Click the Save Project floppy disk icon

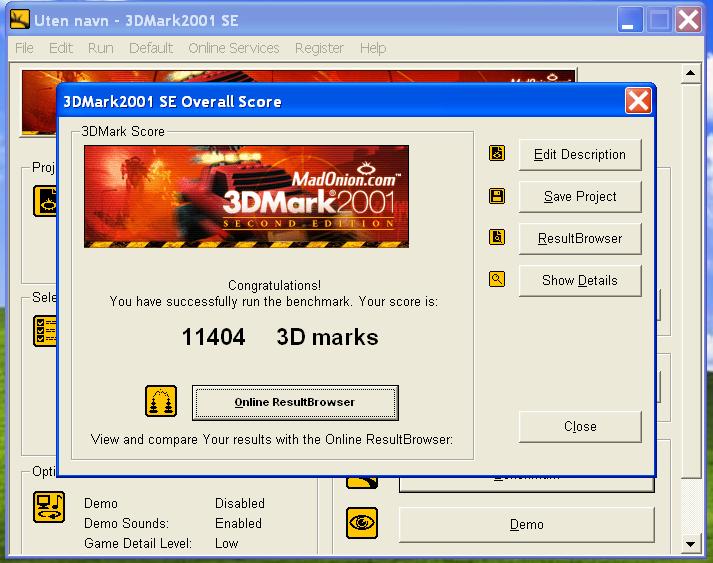[497, 196]
